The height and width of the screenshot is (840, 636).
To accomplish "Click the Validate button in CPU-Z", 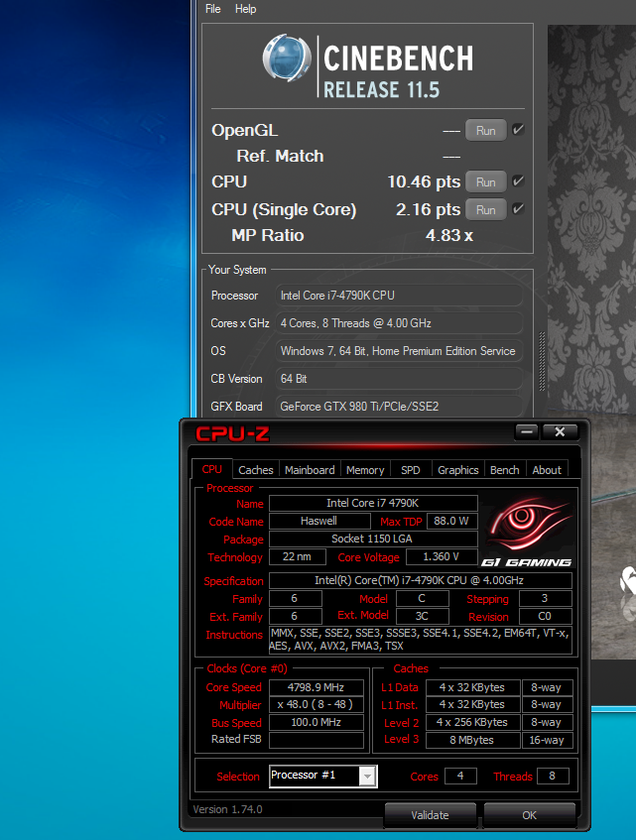I will [430, 815].
